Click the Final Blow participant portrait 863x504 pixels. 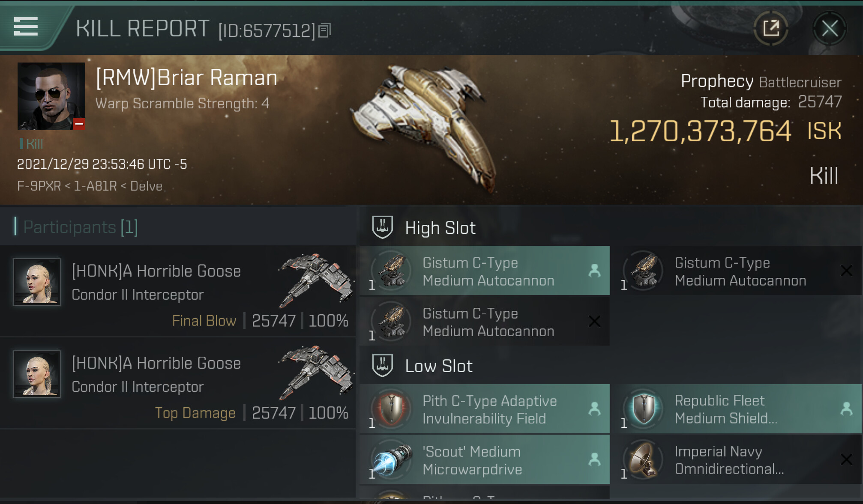(x=37, y=282)
